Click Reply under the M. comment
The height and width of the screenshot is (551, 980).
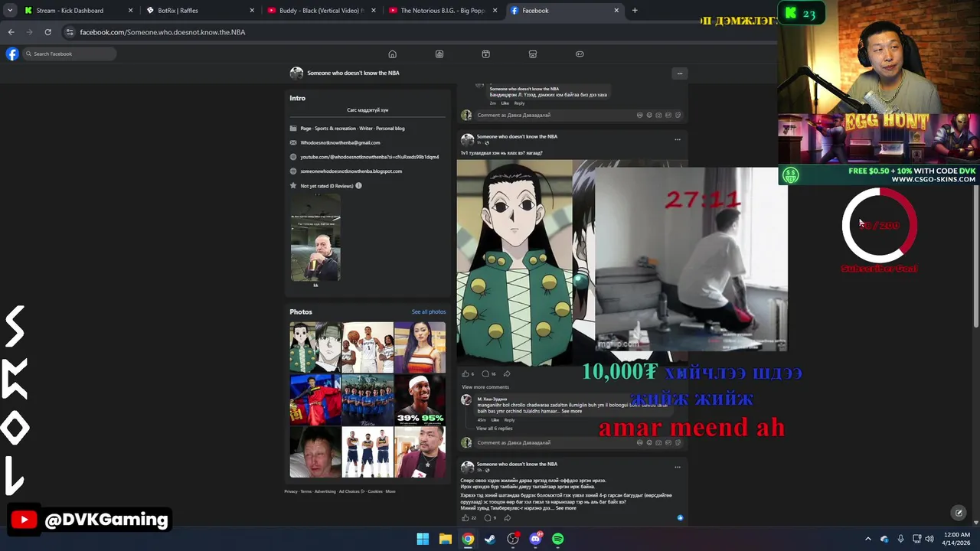click(509, 420)
